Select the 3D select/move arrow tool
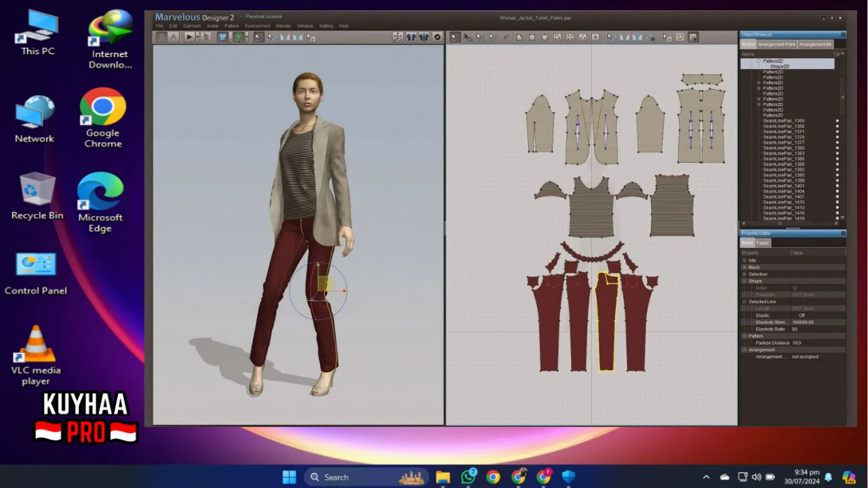The image size is (868, 488). 259,37
